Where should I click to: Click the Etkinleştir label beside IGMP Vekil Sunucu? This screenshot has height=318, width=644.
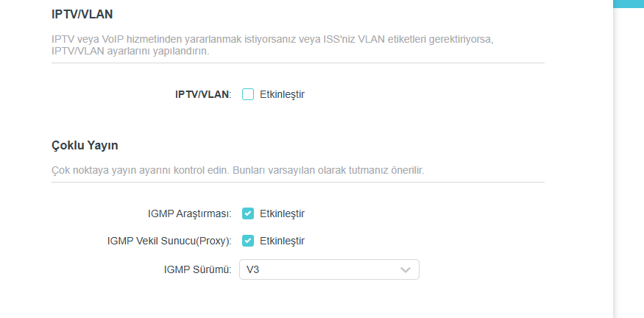(x=282, y=241)
